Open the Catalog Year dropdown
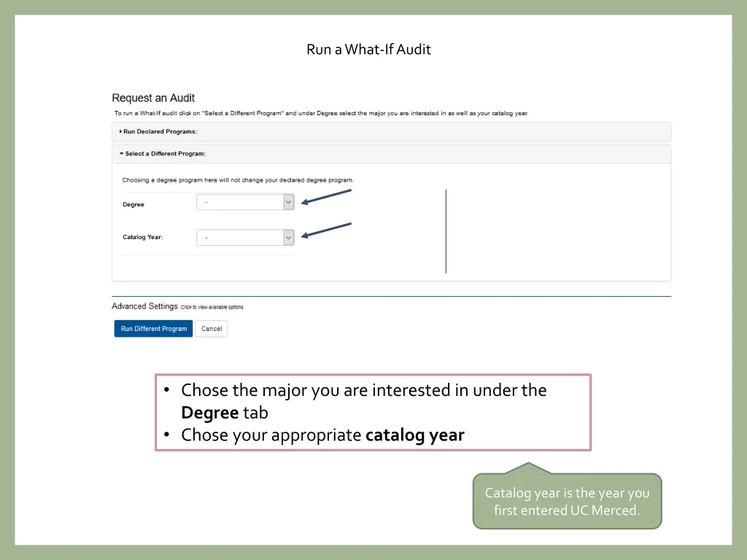Image resolution: width=747 pixels, height=560 pixels. tap(245, 238)
